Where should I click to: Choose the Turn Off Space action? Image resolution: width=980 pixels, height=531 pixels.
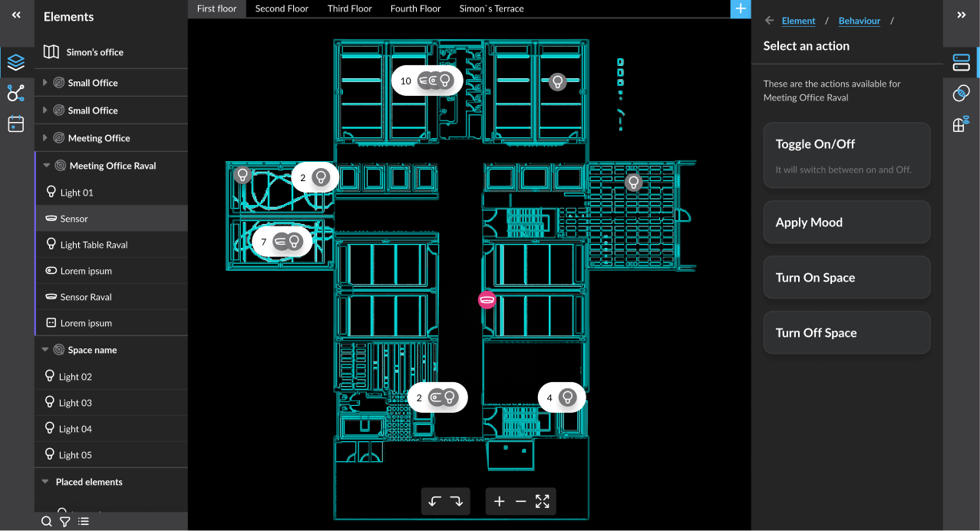pyautogui.click(x=847, y=333)
